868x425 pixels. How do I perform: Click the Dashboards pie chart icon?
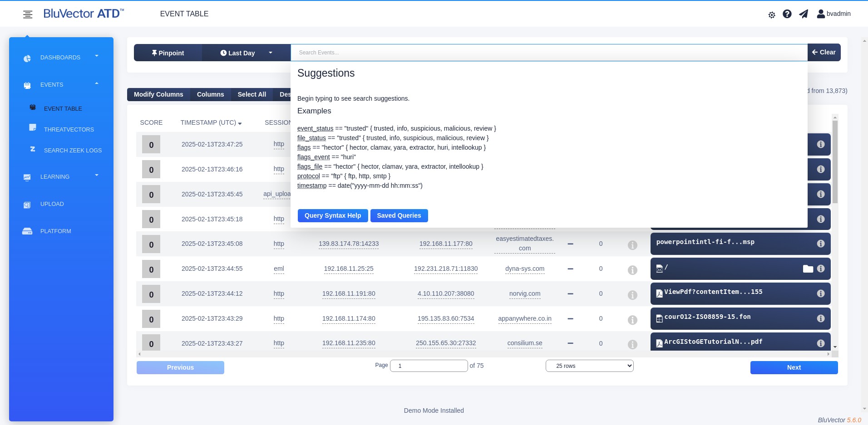tap(27, 58)
